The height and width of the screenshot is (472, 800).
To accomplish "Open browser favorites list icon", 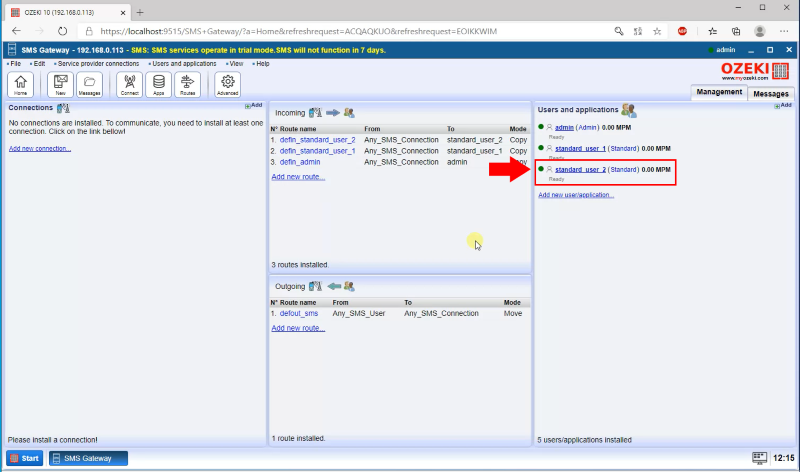I will click(x=713, y=31).
